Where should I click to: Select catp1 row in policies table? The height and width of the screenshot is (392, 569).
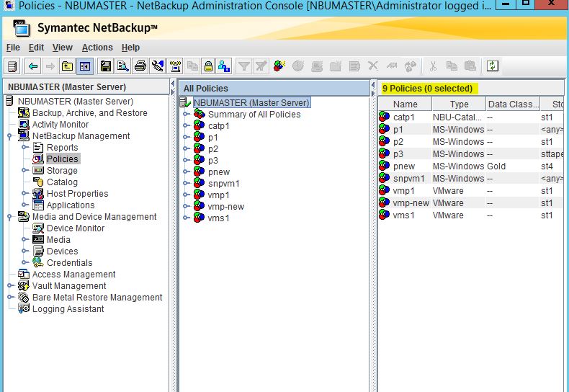470,117
